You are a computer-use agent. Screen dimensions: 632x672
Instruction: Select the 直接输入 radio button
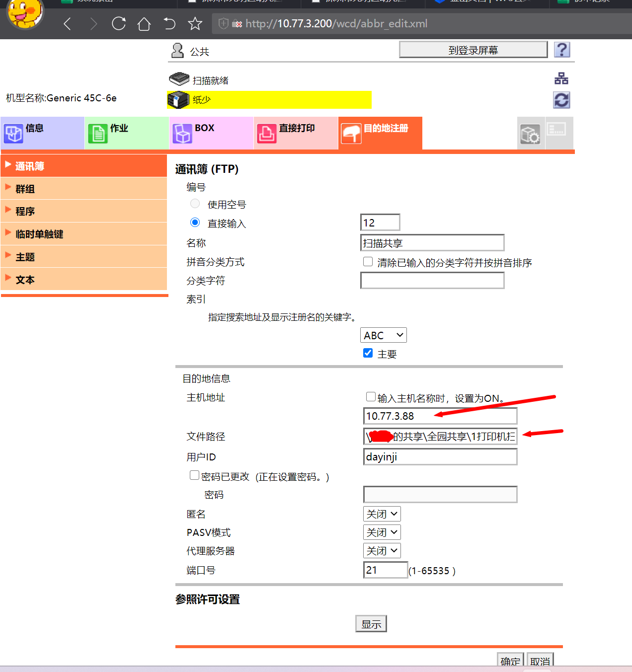click(195, 223)
